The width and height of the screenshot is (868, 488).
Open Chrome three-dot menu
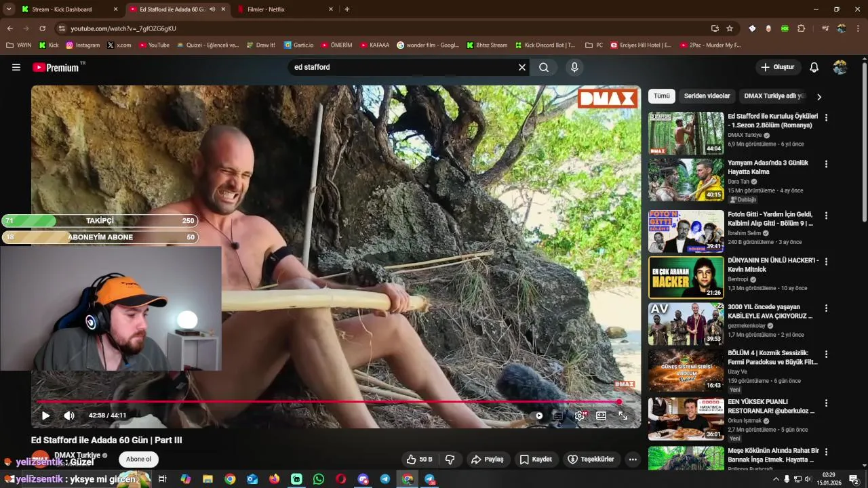pos(859,28)
